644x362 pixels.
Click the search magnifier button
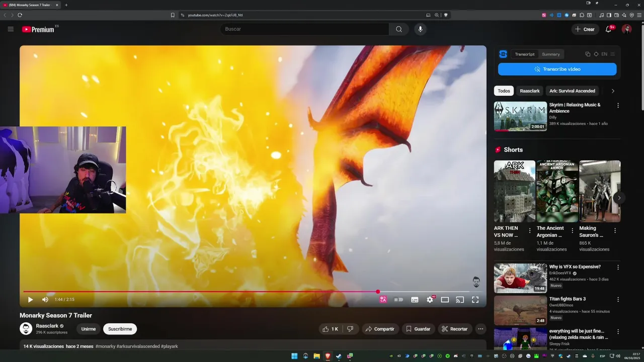(x=399, y=29)
